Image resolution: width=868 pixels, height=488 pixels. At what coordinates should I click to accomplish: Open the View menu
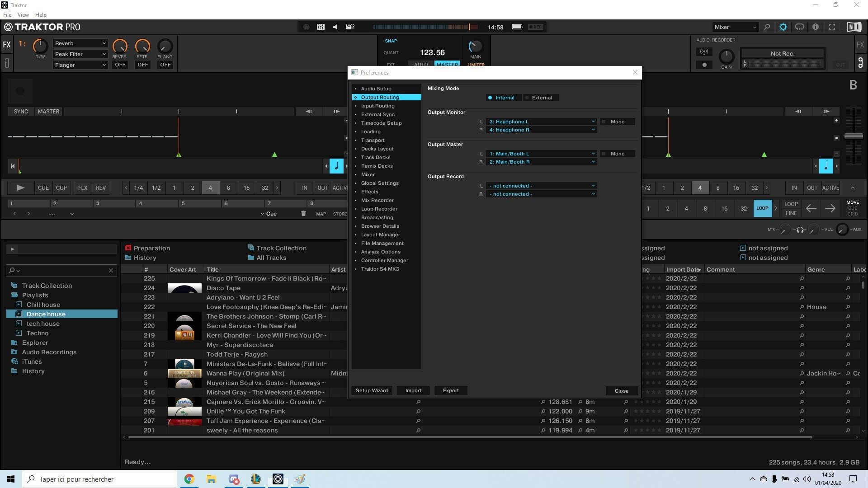(23, 15)
